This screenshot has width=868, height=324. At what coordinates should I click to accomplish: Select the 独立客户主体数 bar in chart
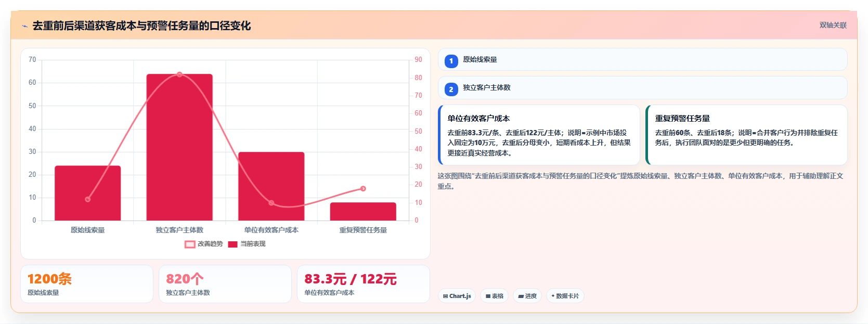coord(179,147)
